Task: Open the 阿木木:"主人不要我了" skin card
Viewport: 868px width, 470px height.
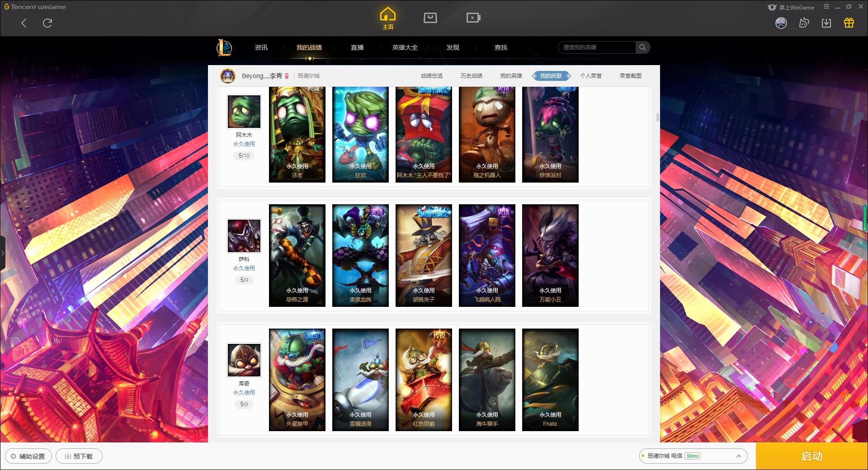Action: 424,135
